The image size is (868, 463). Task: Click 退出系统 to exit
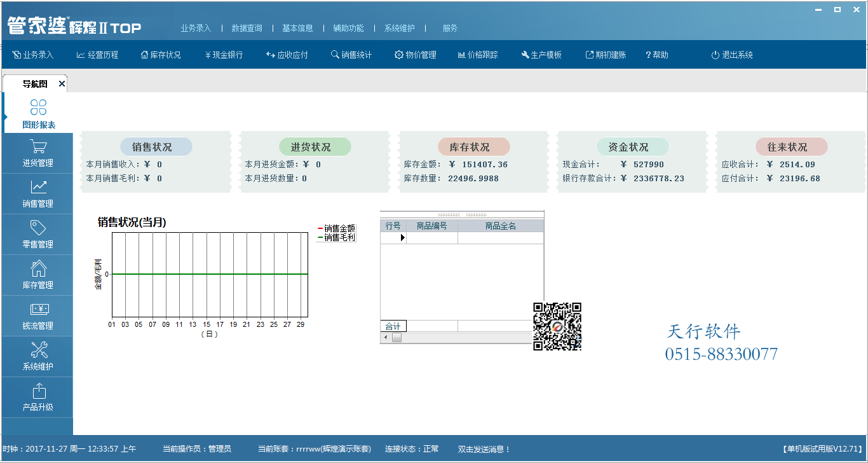coord(732,55)
